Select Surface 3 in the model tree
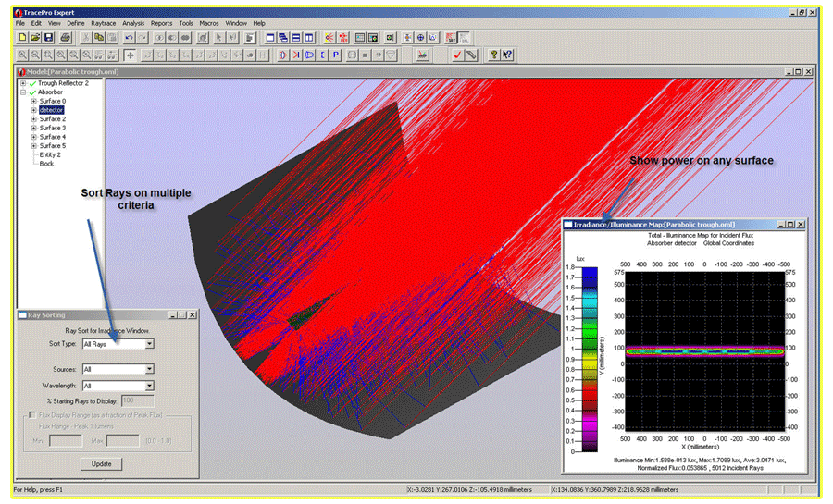The height and width of the screenshot is (504, 833). point(52,128)
